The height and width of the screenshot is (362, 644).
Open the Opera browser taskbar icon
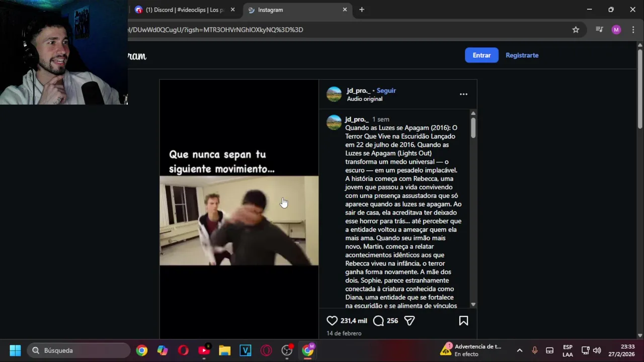183,350
